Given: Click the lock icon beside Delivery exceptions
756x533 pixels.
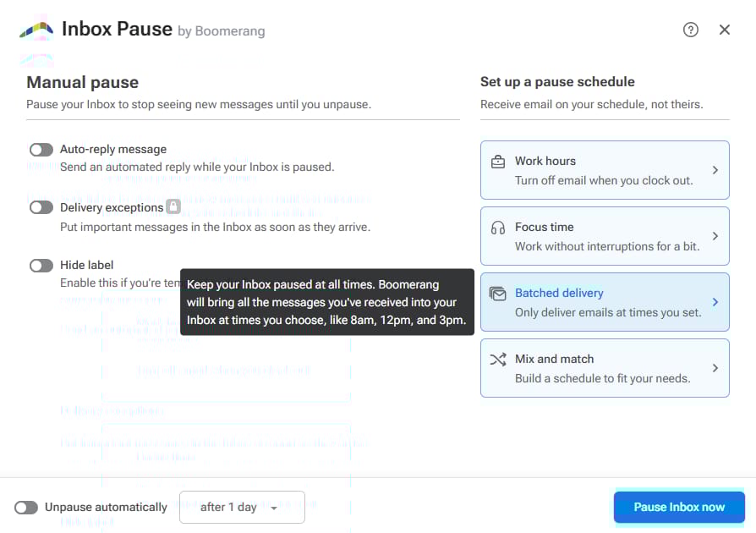Looking at the screenshot, I should 173,206.
